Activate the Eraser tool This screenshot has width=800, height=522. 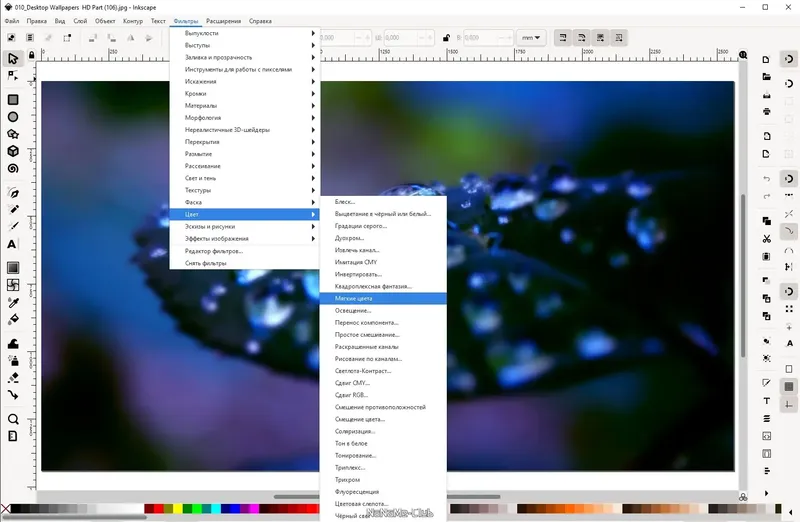click(x=13, y=378)
